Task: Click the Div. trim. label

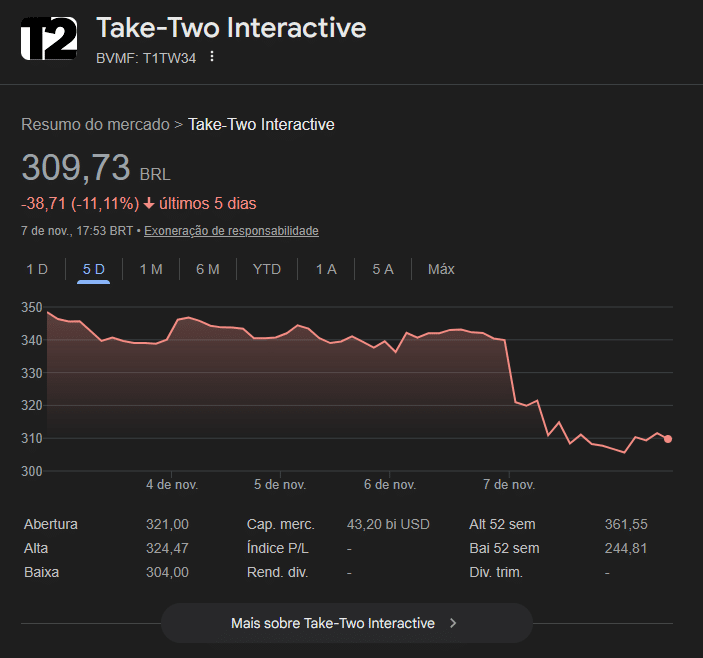Action: click(x=496, y=572)
